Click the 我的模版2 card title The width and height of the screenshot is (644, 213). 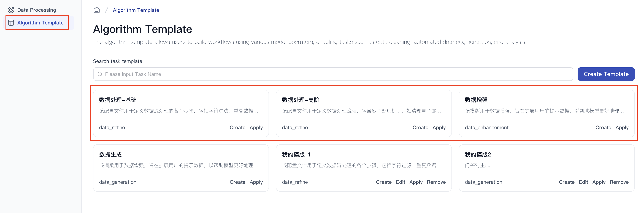[x=478, y=155]
